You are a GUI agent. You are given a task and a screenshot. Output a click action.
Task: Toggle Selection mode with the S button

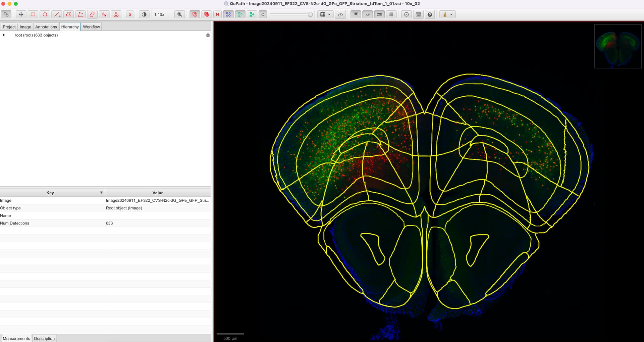coord(130,14)
